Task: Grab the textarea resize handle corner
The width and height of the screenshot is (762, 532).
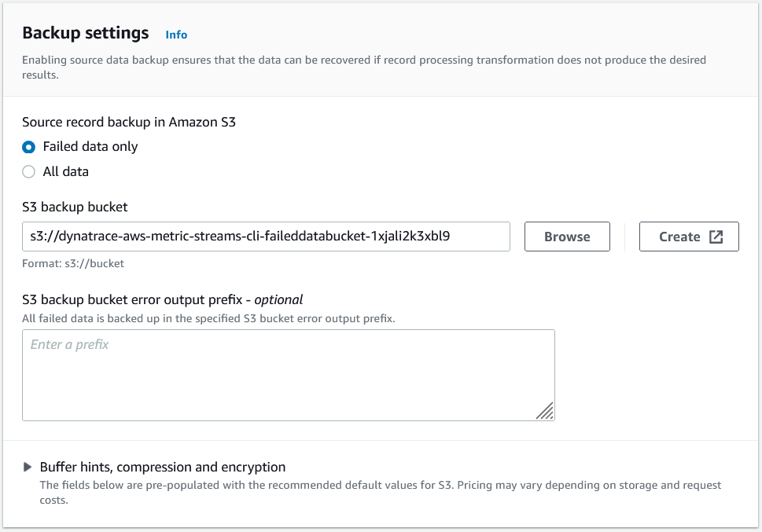Action: (x=546, y=411)
